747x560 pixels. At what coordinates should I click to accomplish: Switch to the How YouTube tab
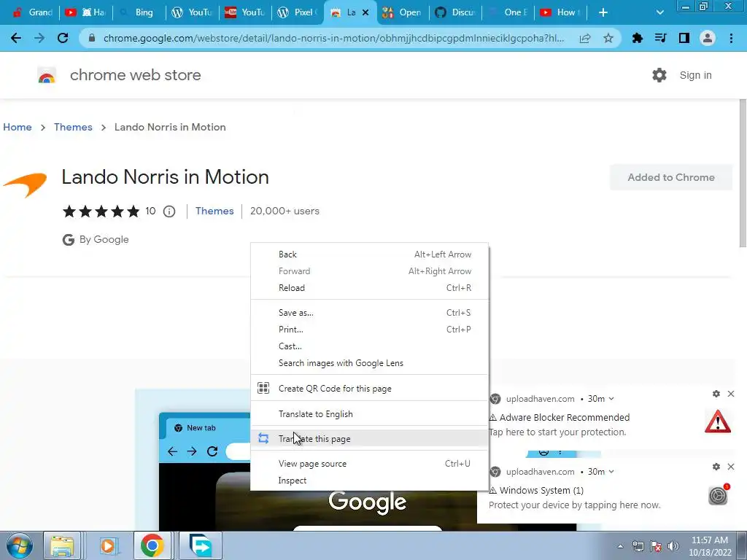coord(561,12)
